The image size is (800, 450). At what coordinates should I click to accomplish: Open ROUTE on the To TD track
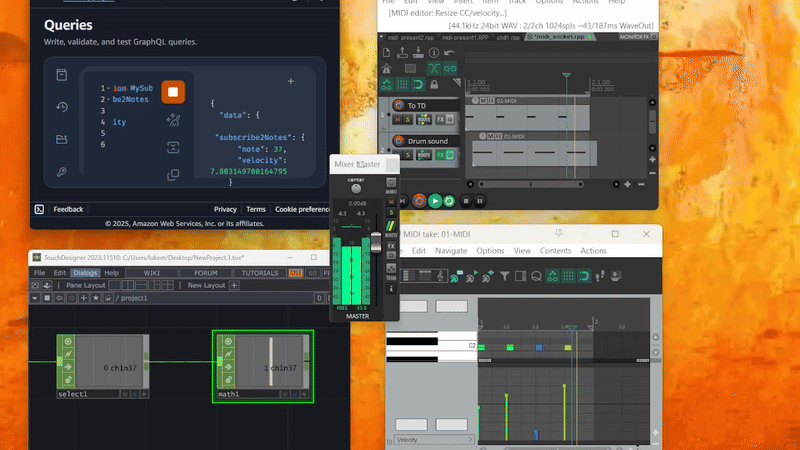coord(424,119)
